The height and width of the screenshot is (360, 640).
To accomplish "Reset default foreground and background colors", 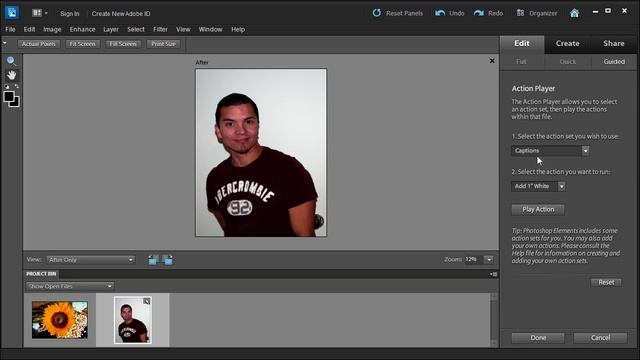I will (7, 87).
